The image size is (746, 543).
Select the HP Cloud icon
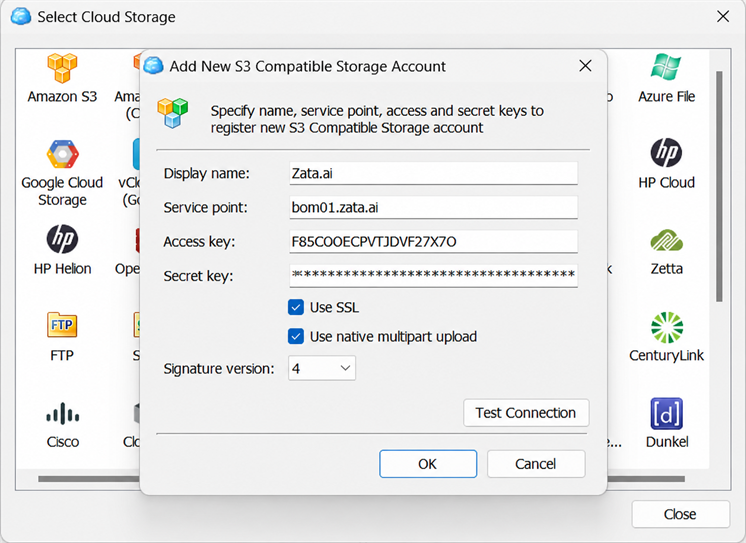point(666,153)
